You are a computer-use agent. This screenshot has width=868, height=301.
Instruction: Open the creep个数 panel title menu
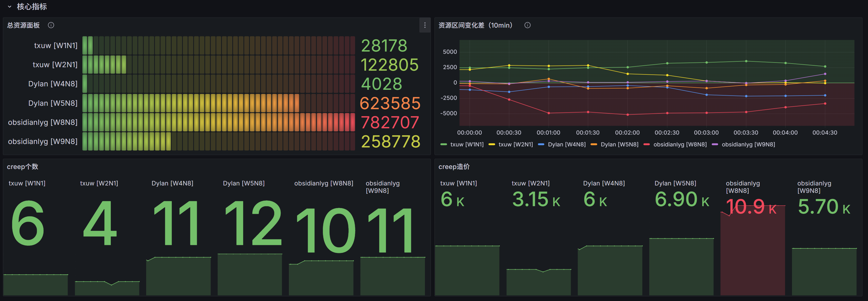pos(22,167)
